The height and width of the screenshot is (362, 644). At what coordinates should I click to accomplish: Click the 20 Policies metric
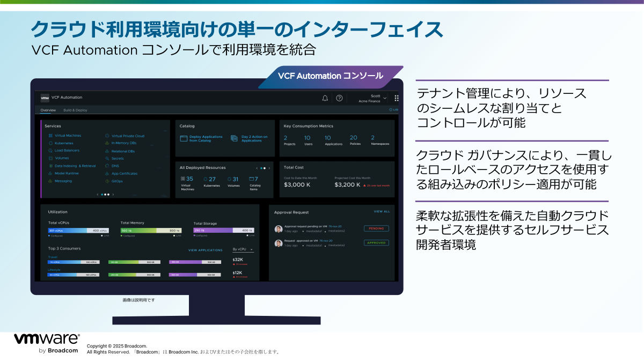[x=354, y=140]
